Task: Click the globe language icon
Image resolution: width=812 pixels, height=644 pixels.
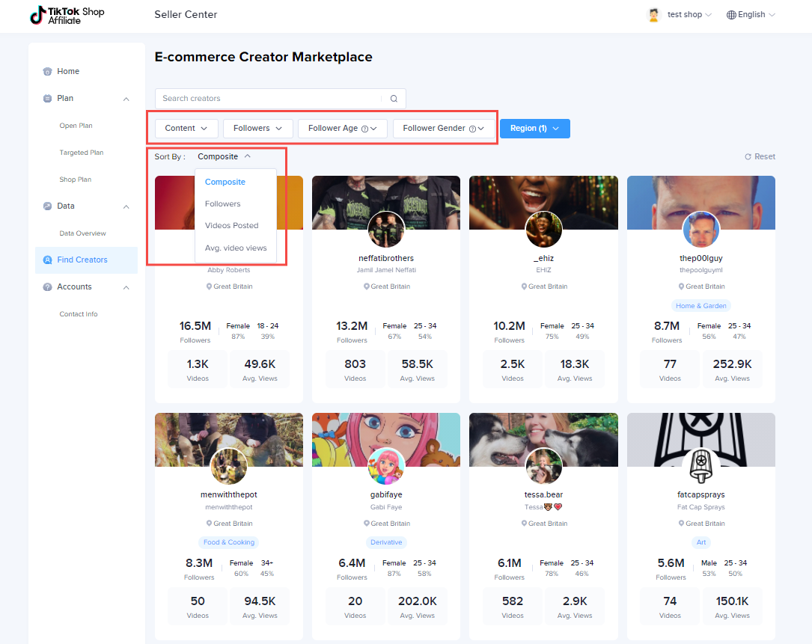Action: [731, 14]
